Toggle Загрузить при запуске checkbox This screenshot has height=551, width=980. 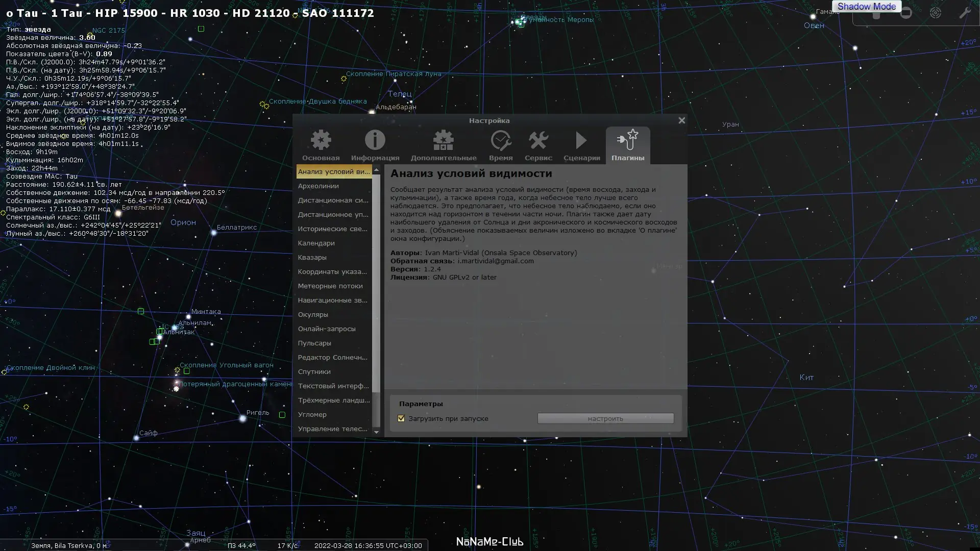pos(401,418)
